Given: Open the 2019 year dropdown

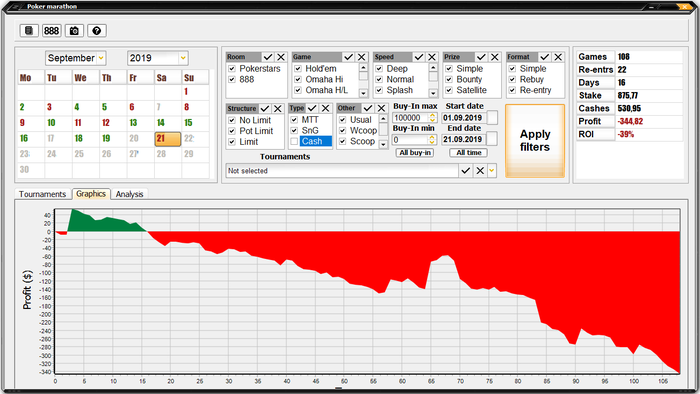Looking at the screenshot, I should coord(183,58).
